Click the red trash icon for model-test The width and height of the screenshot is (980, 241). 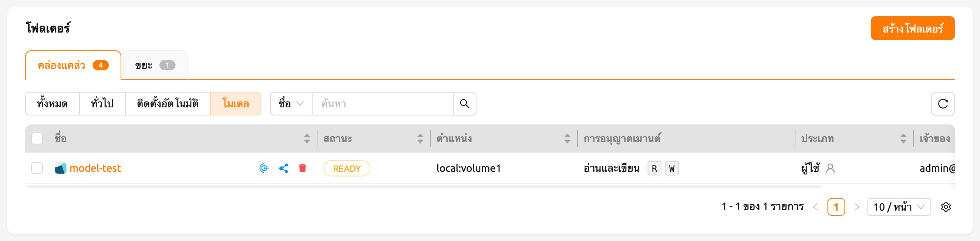pos(303,168)
